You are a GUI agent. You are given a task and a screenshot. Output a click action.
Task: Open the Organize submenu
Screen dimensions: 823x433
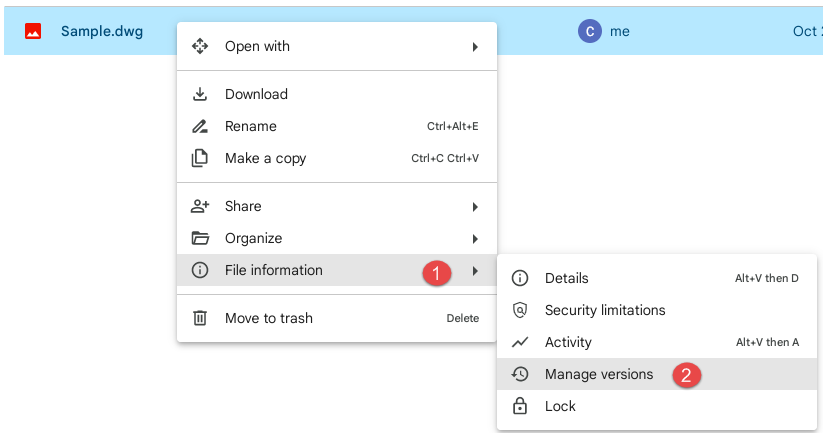[x=337, y=238]
